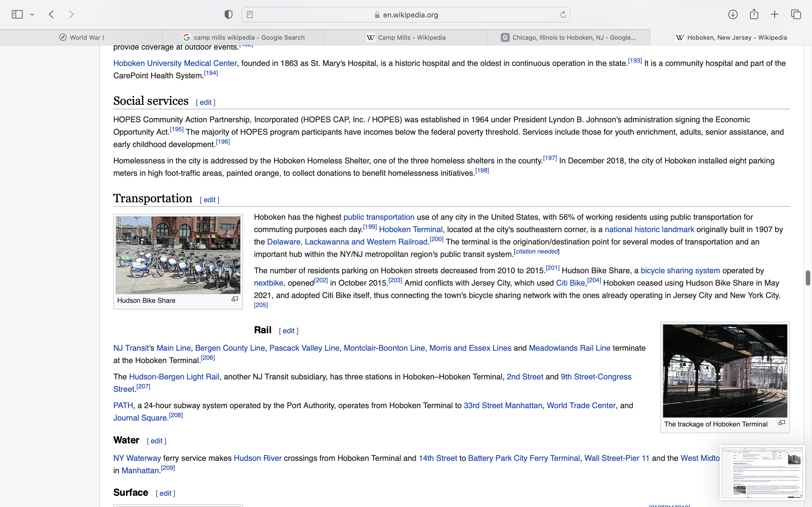Edit the Transportation section

(x=209, y=200)
